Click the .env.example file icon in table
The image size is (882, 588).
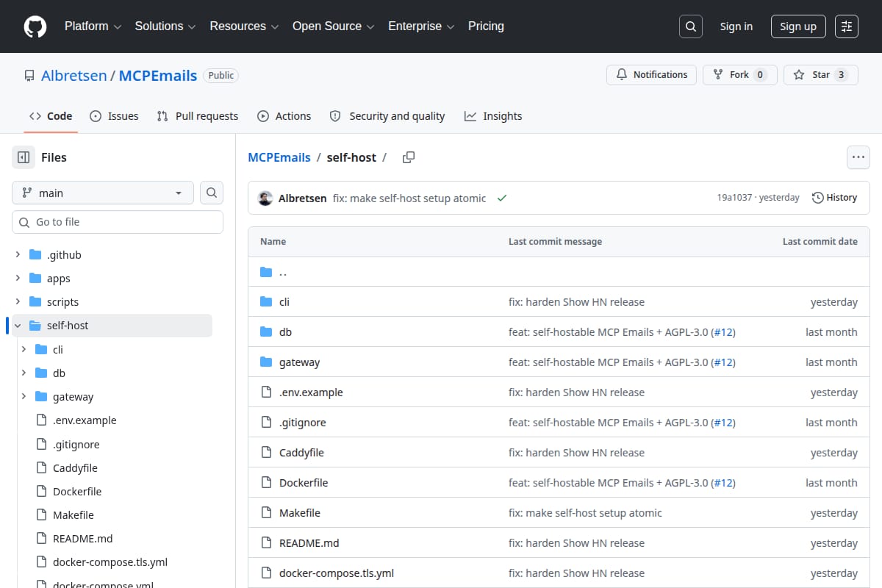click(x=266, y=392)
